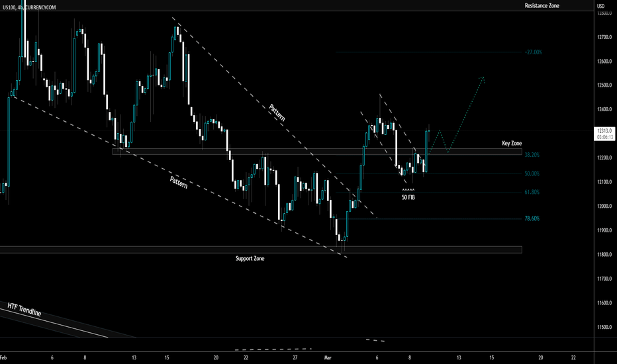Select the Pattern label on lower dashed trendline
Viewport: 617px width, 364px height.
(x=179, y=182)
